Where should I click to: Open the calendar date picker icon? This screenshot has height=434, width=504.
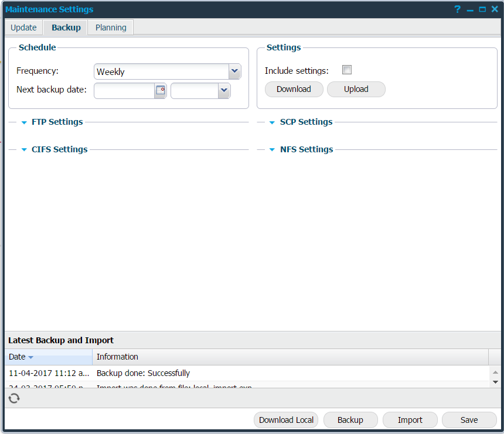click(x=161, y=91)
